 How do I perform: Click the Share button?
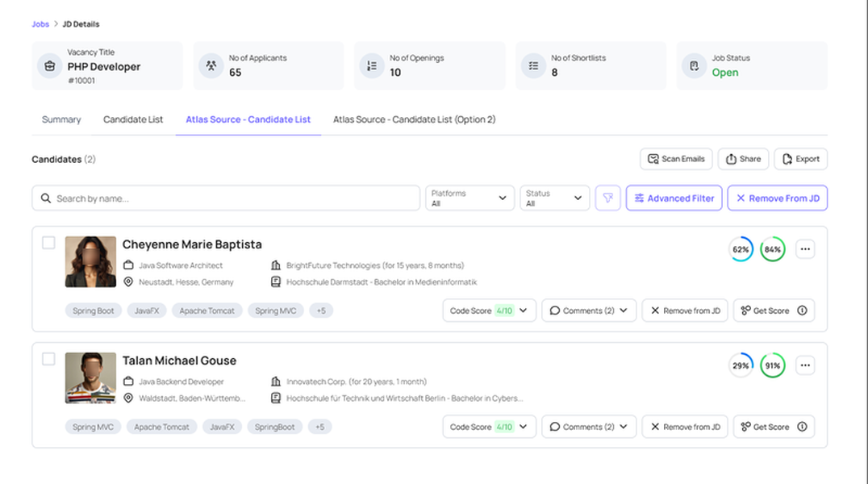743,159
